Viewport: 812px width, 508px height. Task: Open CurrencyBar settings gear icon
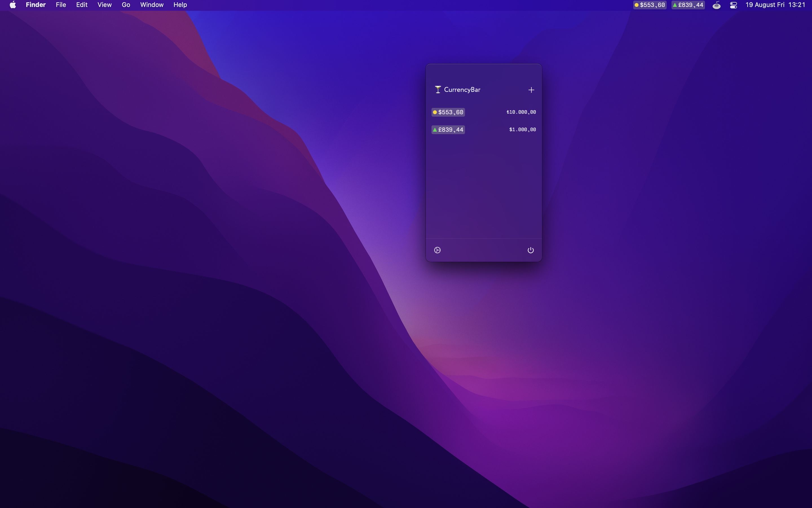[x=437, y=250]
